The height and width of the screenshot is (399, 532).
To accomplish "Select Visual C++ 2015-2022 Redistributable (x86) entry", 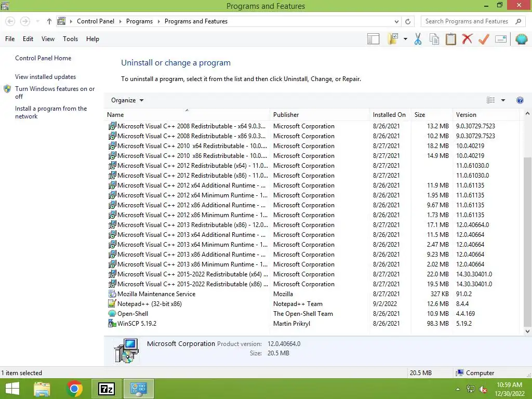I will click(x=312, y=284).
